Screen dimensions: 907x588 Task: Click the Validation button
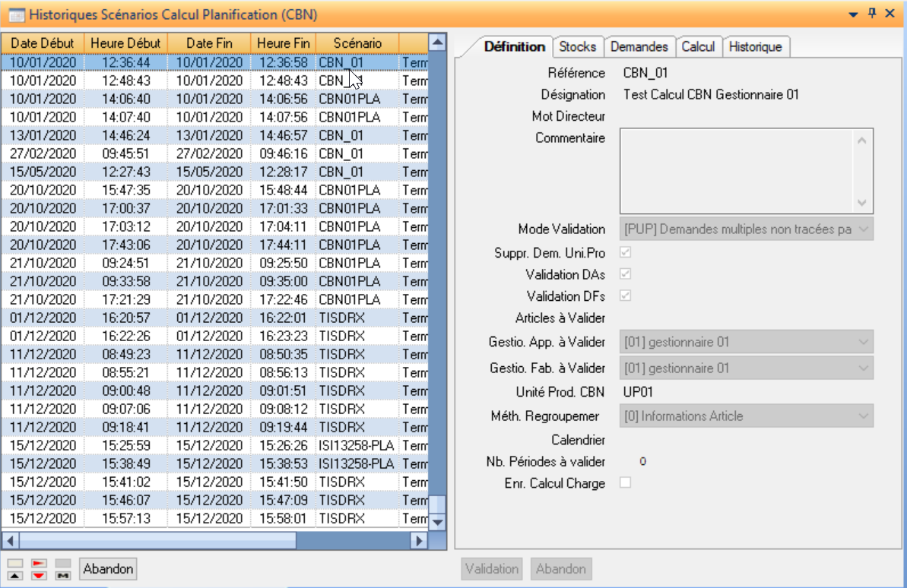tap(493, 569)
